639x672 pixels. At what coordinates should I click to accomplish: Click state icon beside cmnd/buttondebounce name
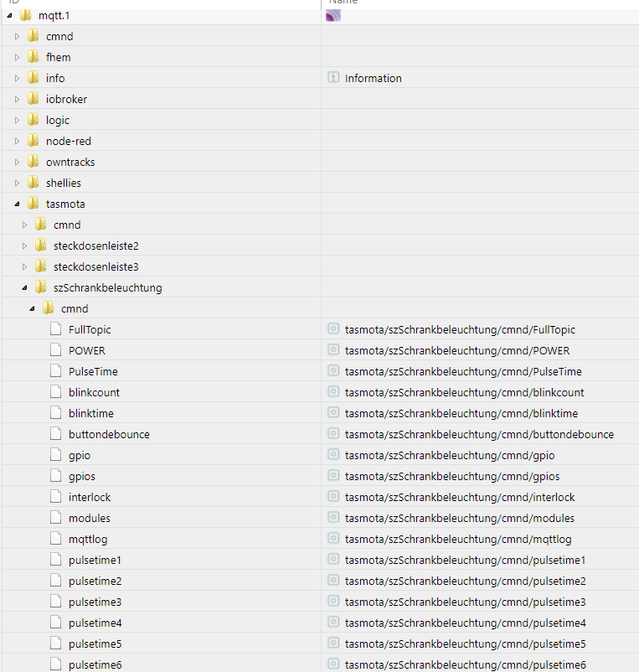pos(333,434)
